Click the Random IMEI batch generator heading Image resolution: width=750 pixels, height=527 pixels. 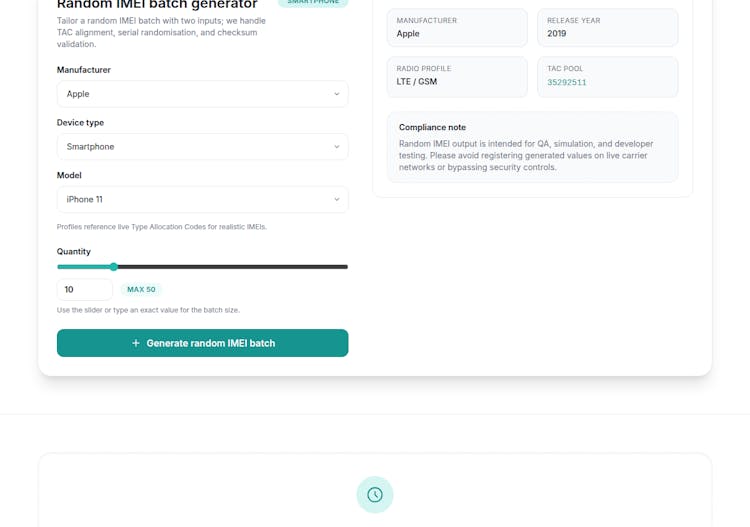coord(157,5)
